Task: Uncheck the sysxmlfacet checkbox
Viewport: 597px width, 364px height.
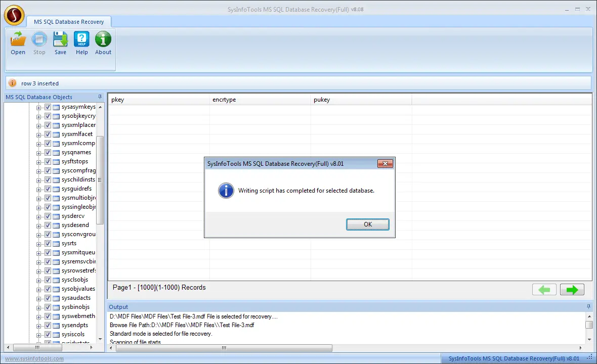Action: click(x=48, y=134)
